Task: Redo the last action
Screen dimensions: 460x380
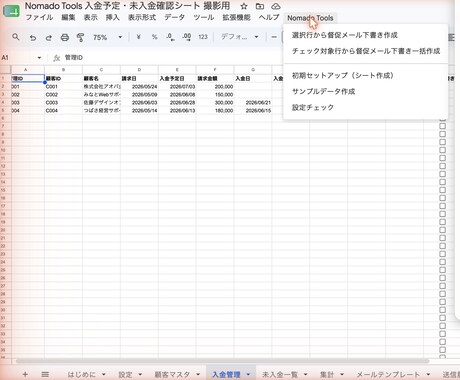Action: coord(49,37)
